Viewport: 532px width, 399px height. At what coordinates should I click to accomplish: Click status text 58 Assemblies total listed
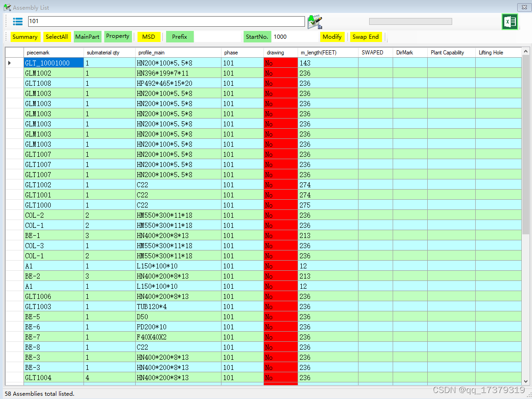coord(39,394)
